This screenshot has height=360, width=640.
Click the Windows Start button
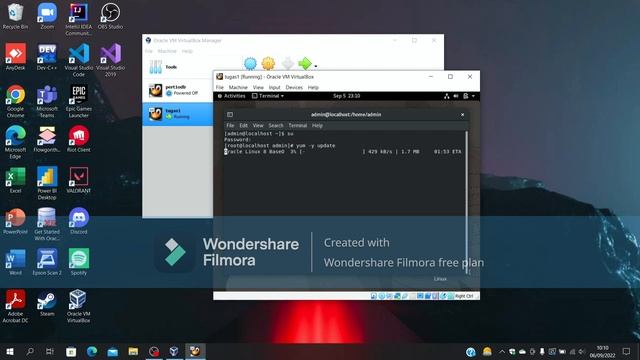(10, 351)
